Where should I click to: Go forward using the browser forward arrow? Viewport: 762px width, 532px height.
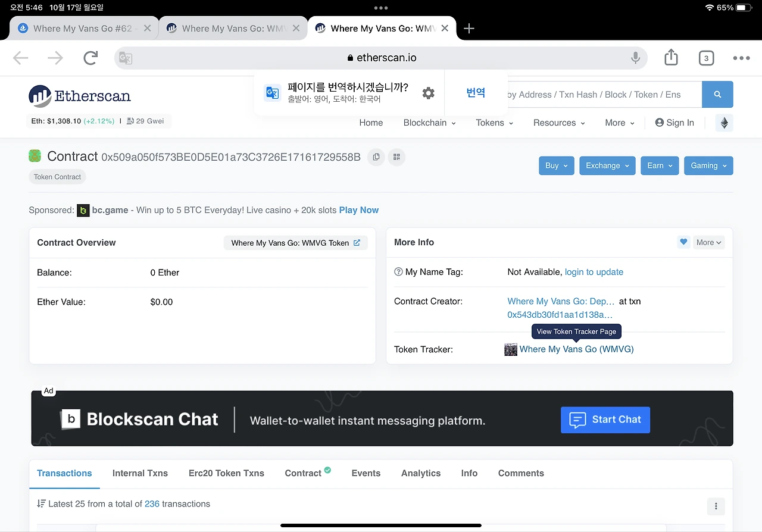coord(55,58)
